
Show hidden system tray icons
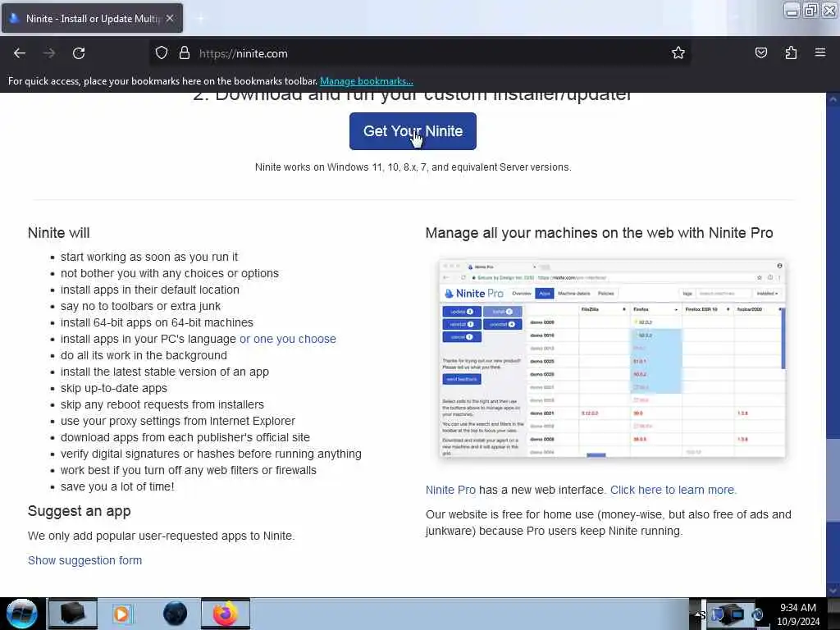(697, 614)
